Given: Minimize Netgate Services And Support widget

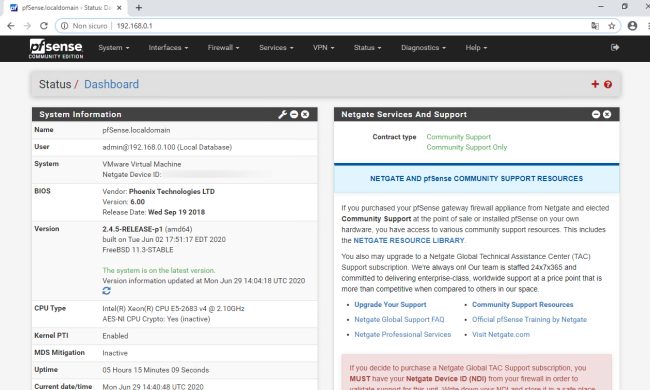Looking at the screenshot, I should pyautogui.click(x=596, y=114).
